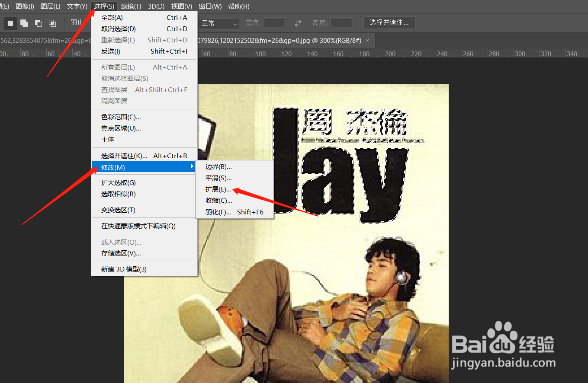Choose 焦点区域(U)... menu entry
Image resolution: width=588 pixels, height=383 pixels.
[x=145, y=128]
